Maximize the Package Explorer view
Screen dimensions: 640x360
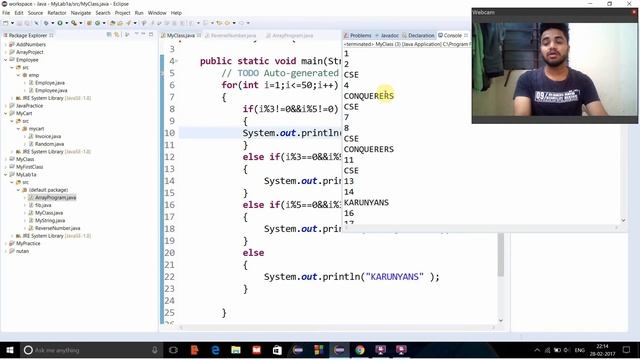(151, 34)
